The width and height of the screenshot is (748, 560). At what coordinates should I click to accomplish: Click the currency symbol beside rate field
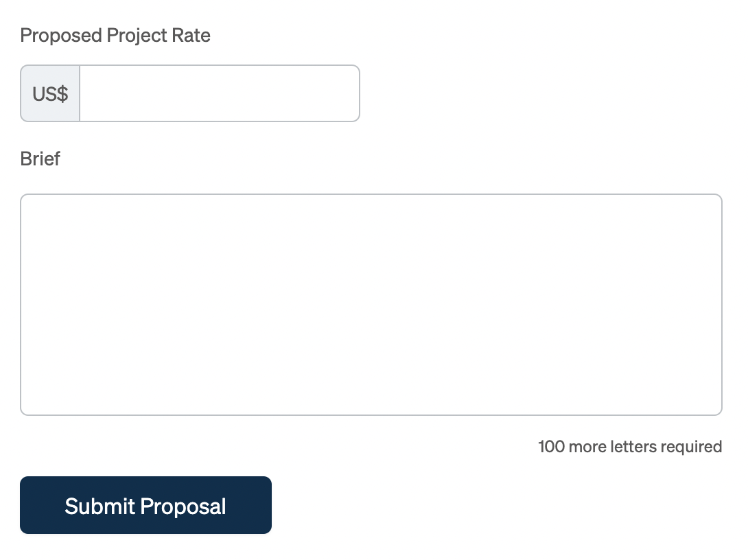pos(50,93)
